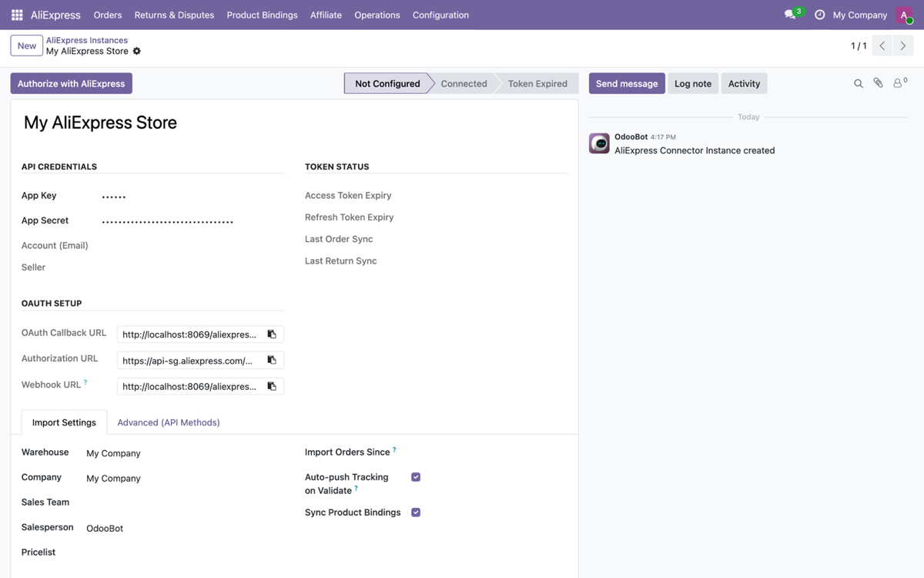Viewport: 924px width, 578px height.
Task: Click the Log note button
Action: click(693, 83)
